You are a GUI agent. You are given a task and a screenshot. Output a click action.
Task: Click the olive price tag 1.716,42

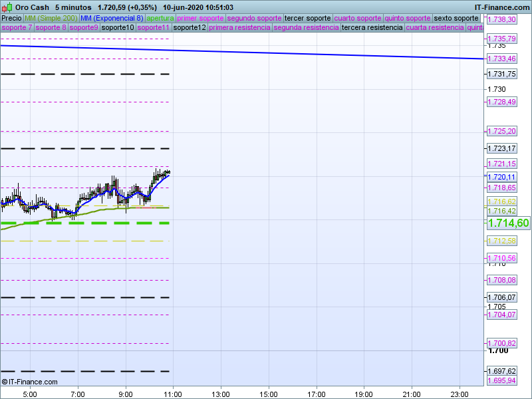click(x=502, y=211)
